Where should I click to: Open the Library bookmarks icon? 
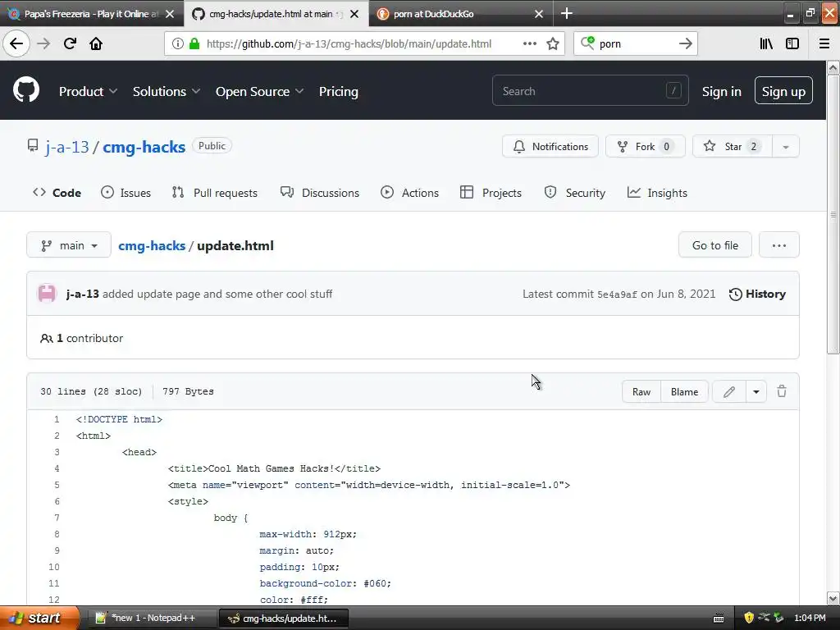766,44
